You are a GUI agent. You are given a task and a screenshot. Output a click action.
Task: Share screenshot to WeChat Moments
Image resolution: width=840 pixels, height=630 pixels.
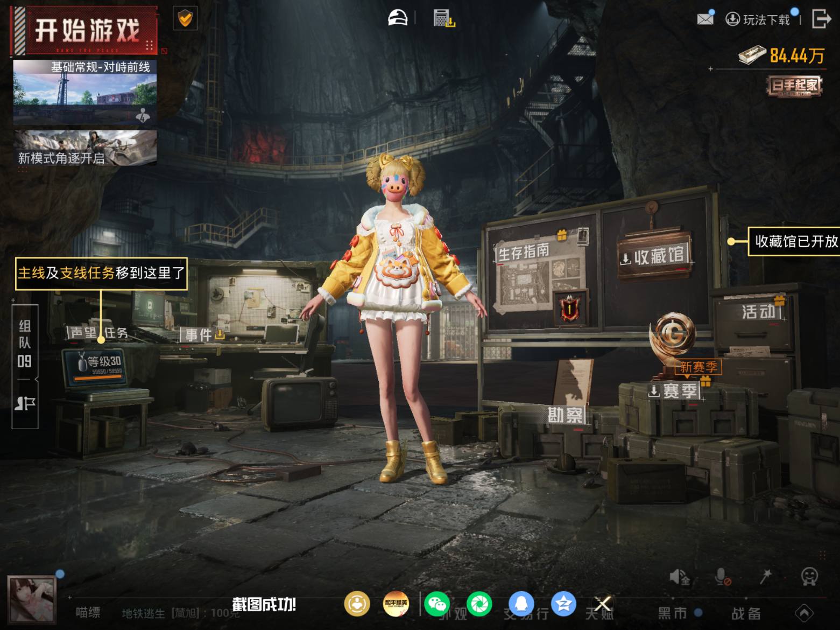pyautogui.click(x=479, y=604)
